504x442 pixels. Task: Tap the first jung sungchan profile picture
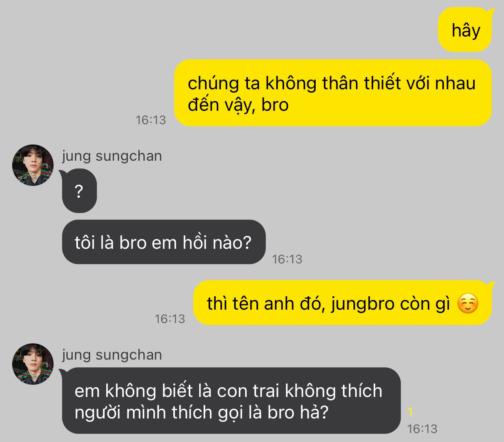point(33,165)
